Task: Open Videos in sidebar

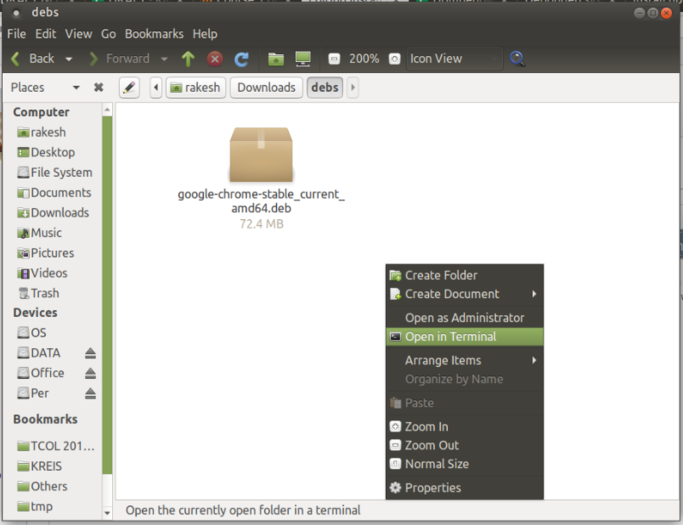Action: 42,273
